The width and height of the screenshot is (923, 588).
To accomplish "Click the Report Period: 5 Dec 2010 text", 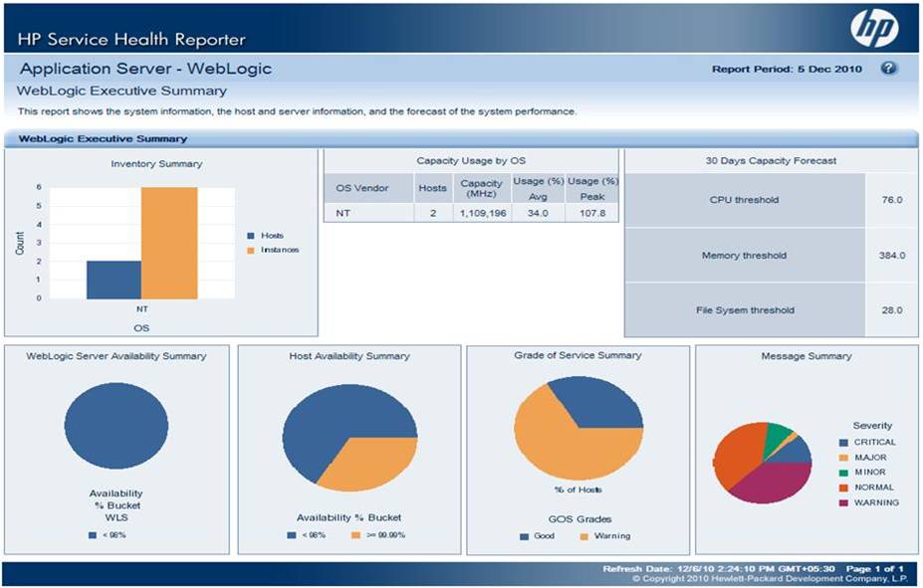I will 787,69.
